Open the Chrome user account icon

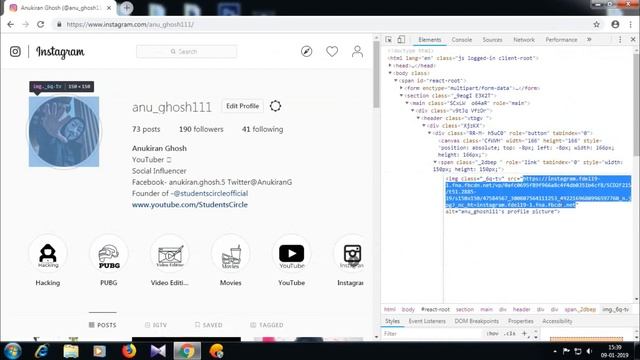coord(615,24)
